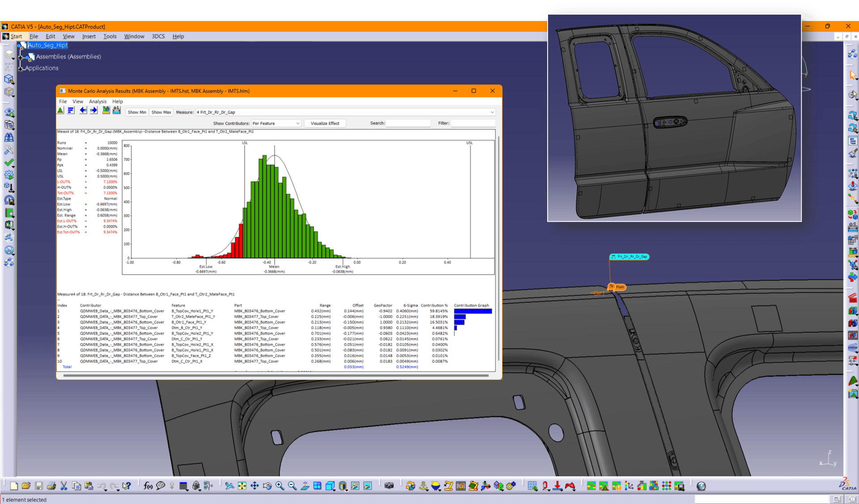
Task: Open the 3DCS menu
Action: coord(158,36)
